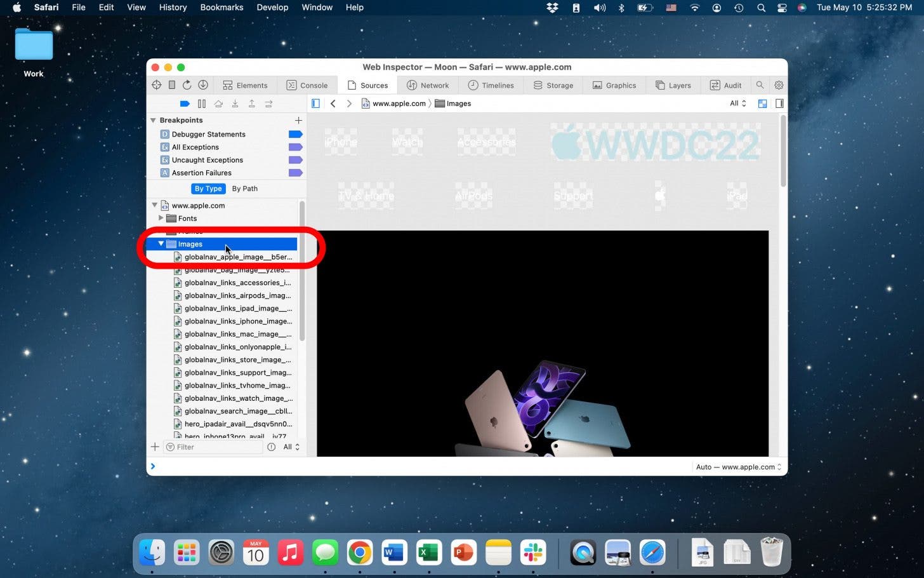Click the iPad Air hero image
The image size is (924, 578).
coord(543,344)
